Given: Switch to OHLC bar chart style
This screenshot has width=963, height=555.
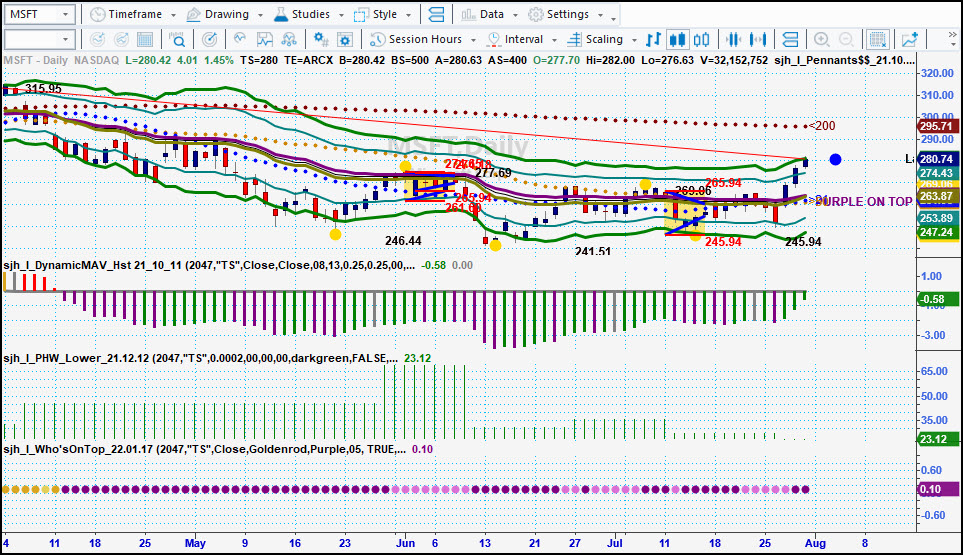Looking at the screenshot, I should pos(653,39).
